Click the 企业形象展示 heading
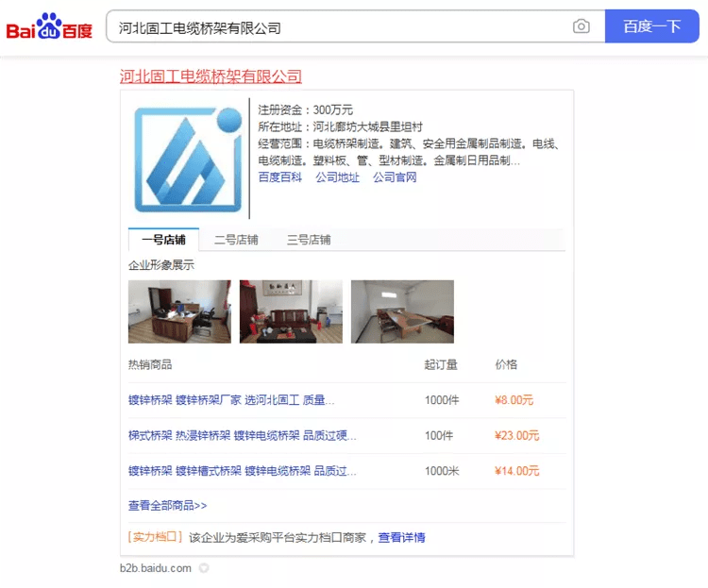Screen dimensions: 708x588 [x=161, y=265]
